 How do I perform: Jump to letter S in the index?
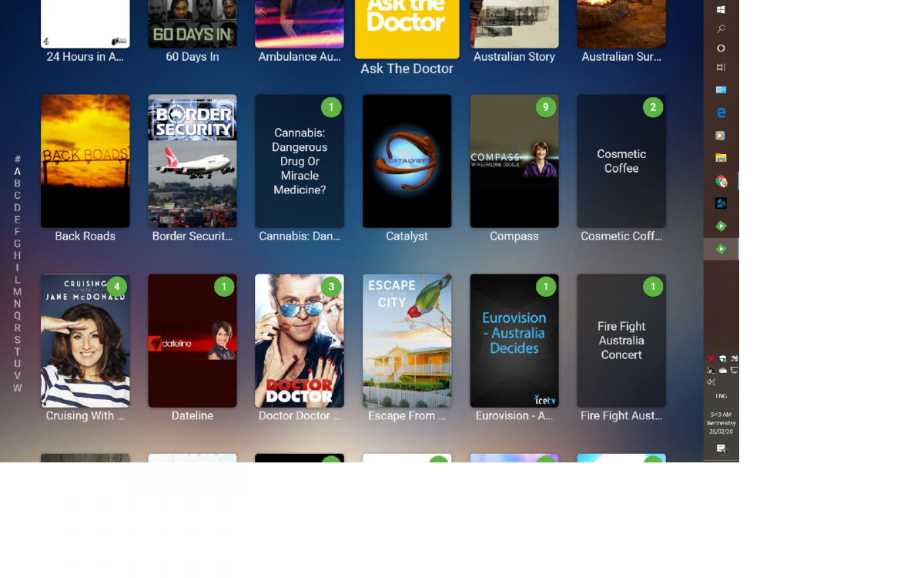coord(17,340)
